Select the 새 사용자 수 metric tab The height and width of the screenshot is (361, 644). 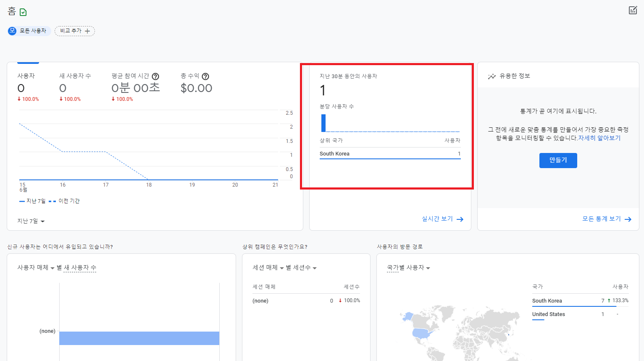coord(75,87)
